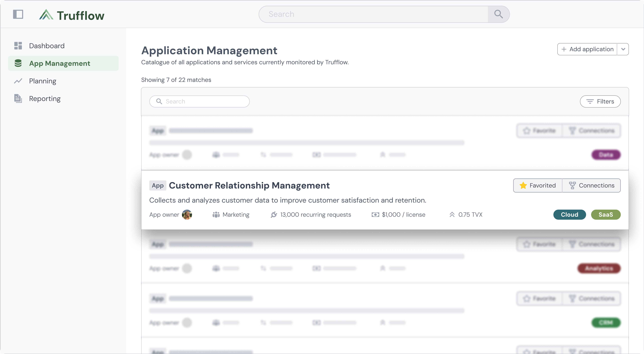This screenshot has width=644, height=354.
Task: Select the Cloud tag
Action: coord(569,215)
